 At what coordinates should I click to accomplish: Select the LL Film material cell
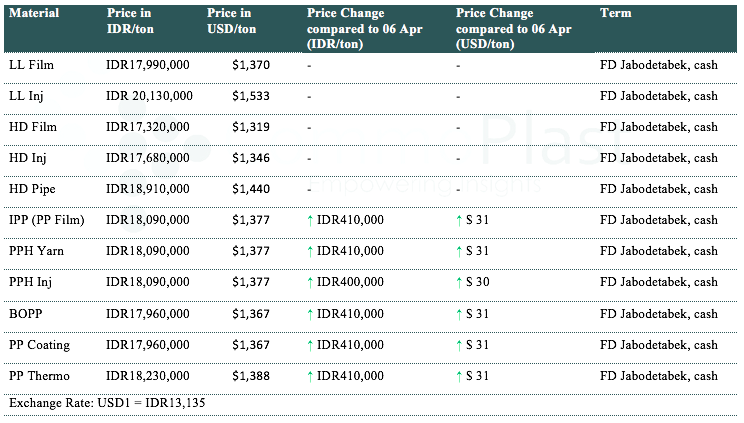pyautogui.click(x=31, y=64)
